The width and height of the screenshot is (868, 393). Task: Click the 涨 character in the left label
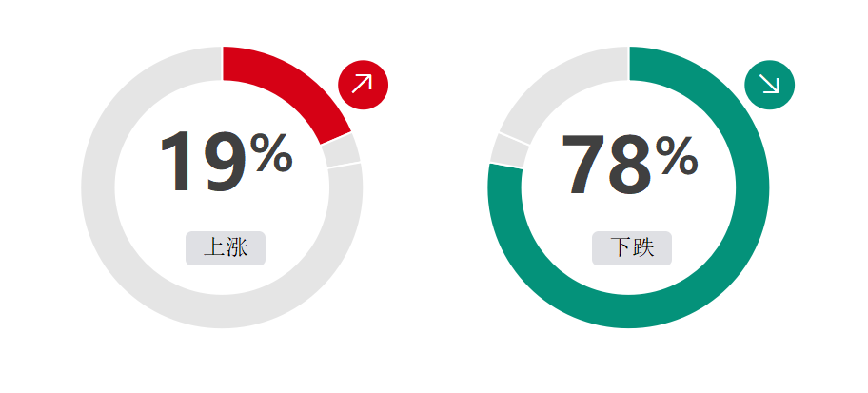coord(237,247)
